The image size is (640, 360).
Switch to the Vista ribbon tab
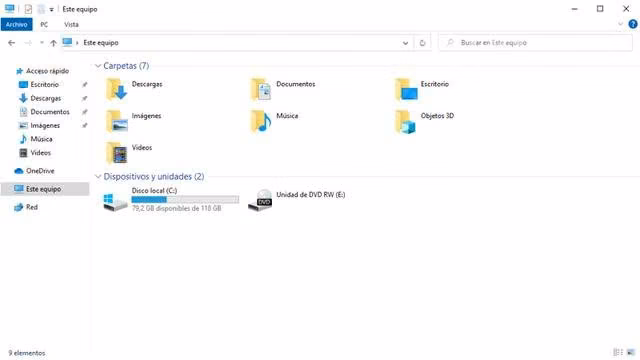pyautogui.click(x=71, y=24)
